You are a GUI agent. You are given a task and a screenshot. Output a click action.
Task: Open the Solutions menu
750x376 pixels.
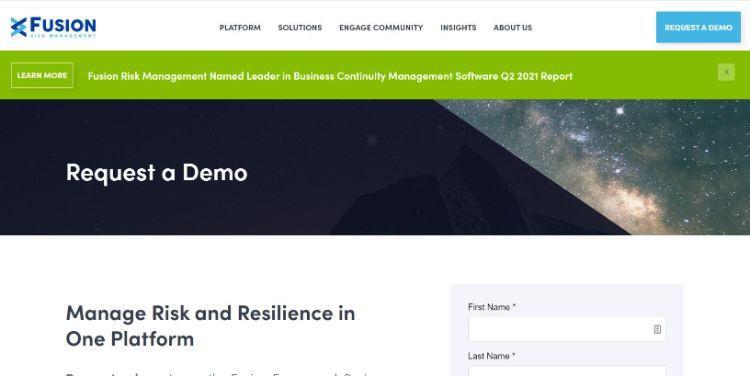(x=300, y=28)
